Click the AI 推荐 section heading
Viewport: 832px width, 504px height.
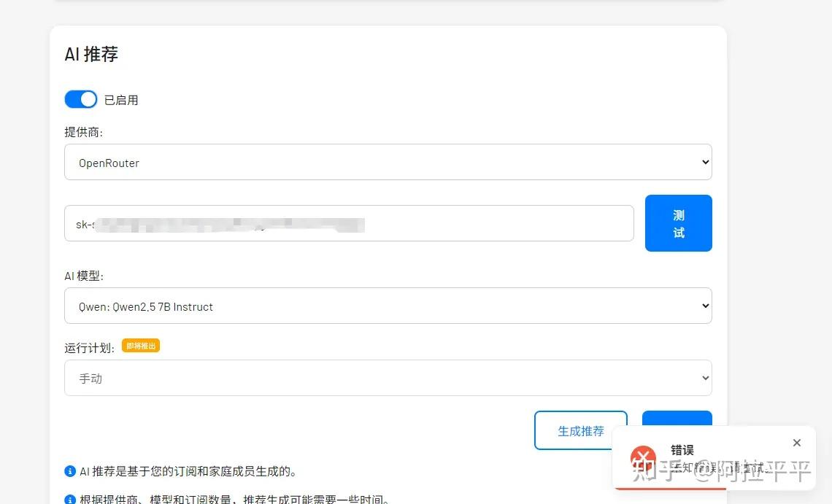pos(91,54)
